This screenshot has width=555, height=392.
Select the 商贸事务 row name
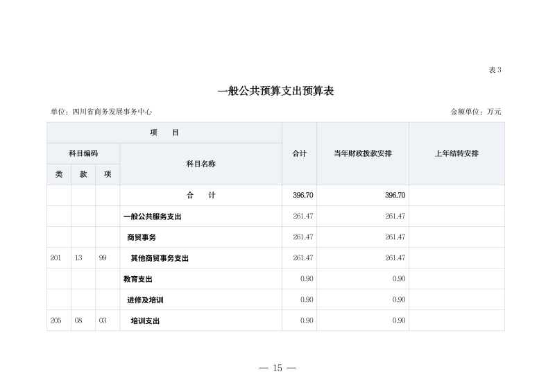click(x=142, y=237)
